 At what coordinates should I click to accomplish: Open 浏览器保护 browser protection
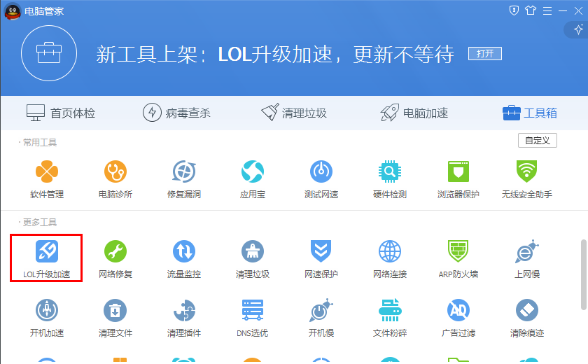pos(458,178)
